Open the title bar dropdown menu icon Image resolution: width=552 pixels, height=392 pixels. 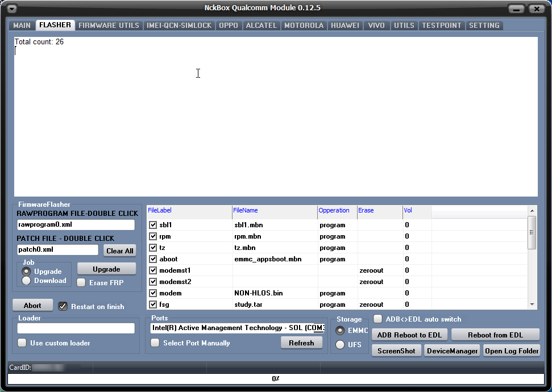click(x=11, y=9)
